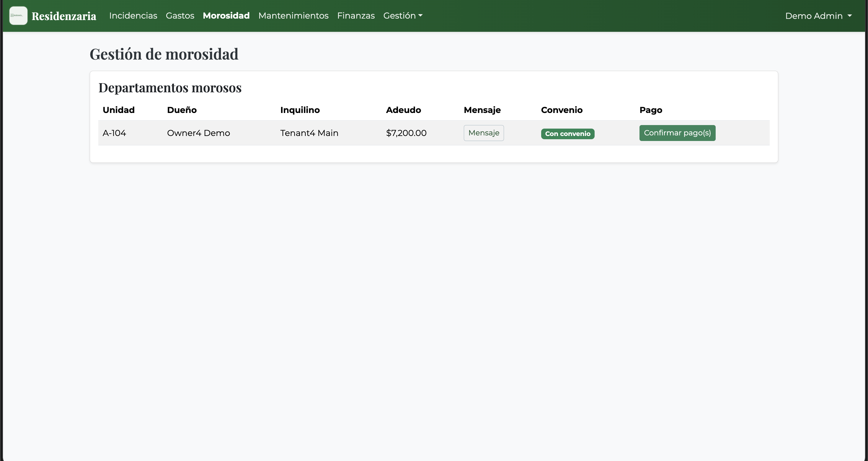Click the Unidad column header
The height and width of the screenshot is (461, 868).
[x=119, y=110]
